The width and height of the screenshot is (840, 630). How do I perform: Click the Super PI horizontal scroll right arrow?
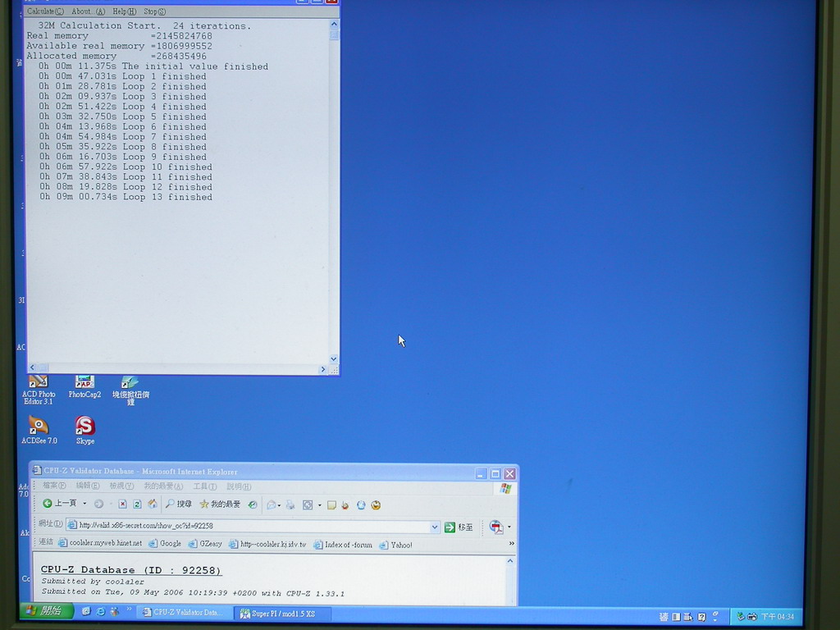pos(322,369)
